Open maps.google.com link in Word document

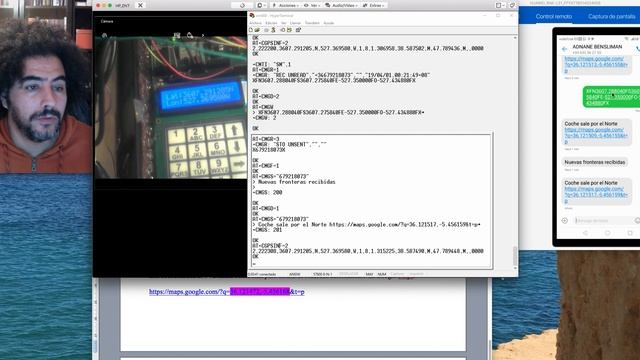pos(227,291)
